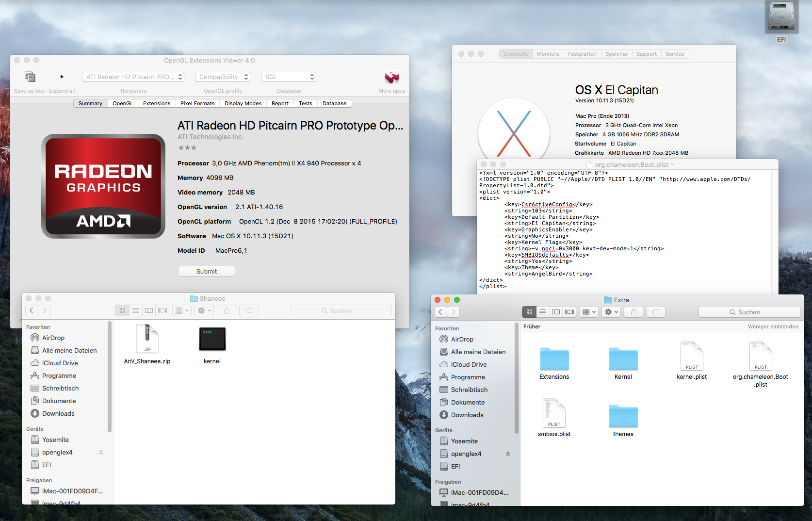Switch to the Extensions tab in OpenGL viewer
The width and height of the screenshot is (812, 521).
pyautogui.click(x=157, y=103)
